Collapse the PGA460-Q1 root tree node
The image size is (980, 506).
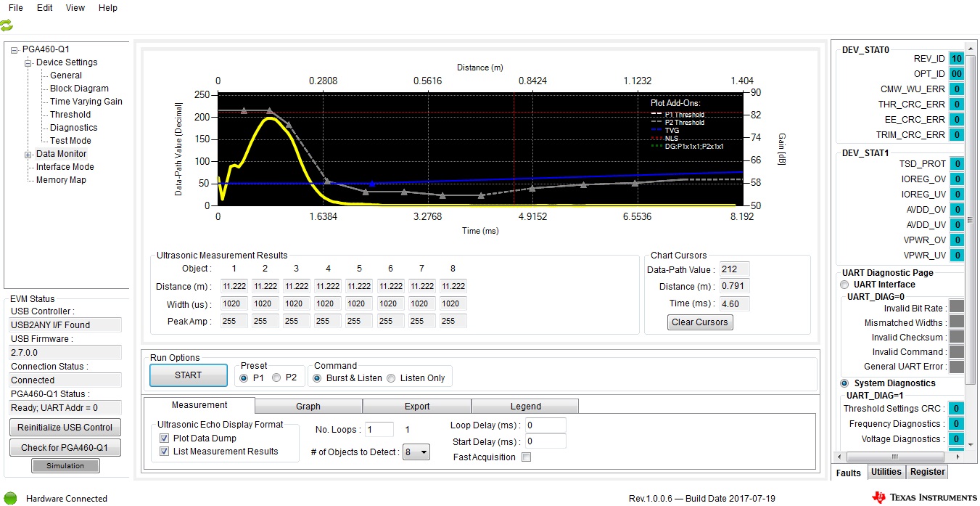(14, 49)
